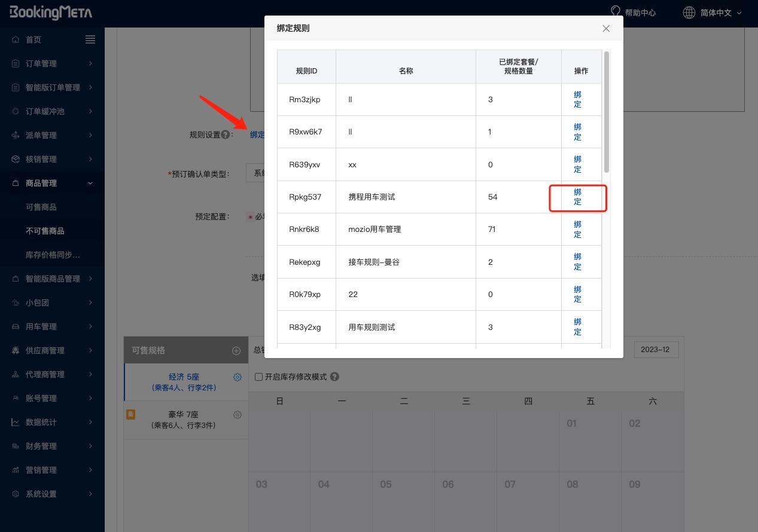Image resolution: width=758 pixels, height=532 pixels.
Task: Click the 帮助中心 lightbulb icon
Action: tap(615, 12)
